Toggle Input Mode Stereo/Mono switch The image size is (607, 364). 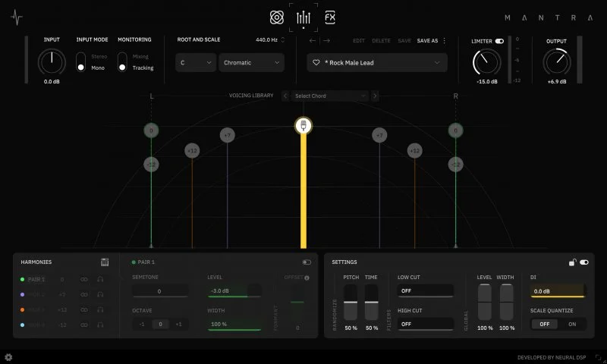(80, 62)
